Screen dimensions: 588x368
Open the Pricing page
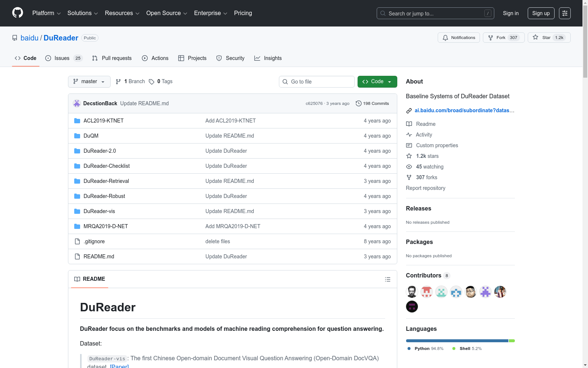tap(243, 13)
